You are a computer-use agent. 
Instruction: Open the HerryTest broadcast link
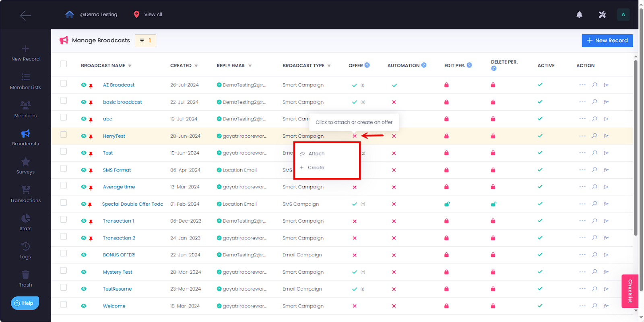(x=114, y=136)
